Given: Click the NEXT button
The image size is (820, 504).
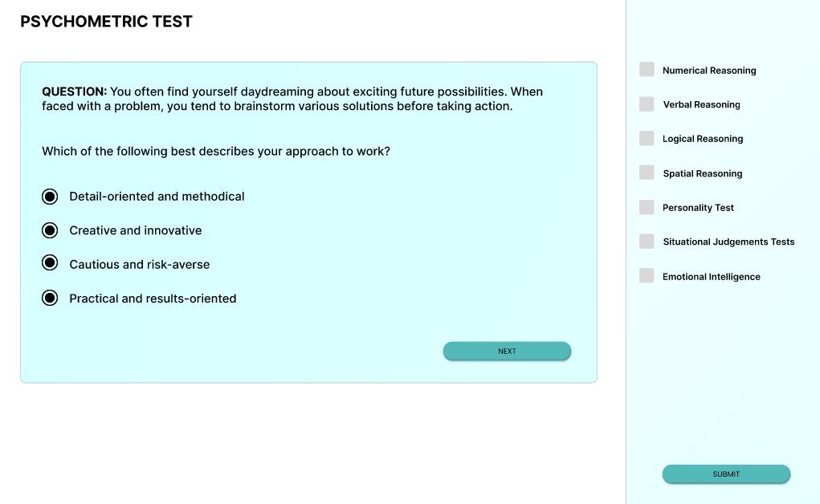Looking at the screenshot, I should click(507, 351).
